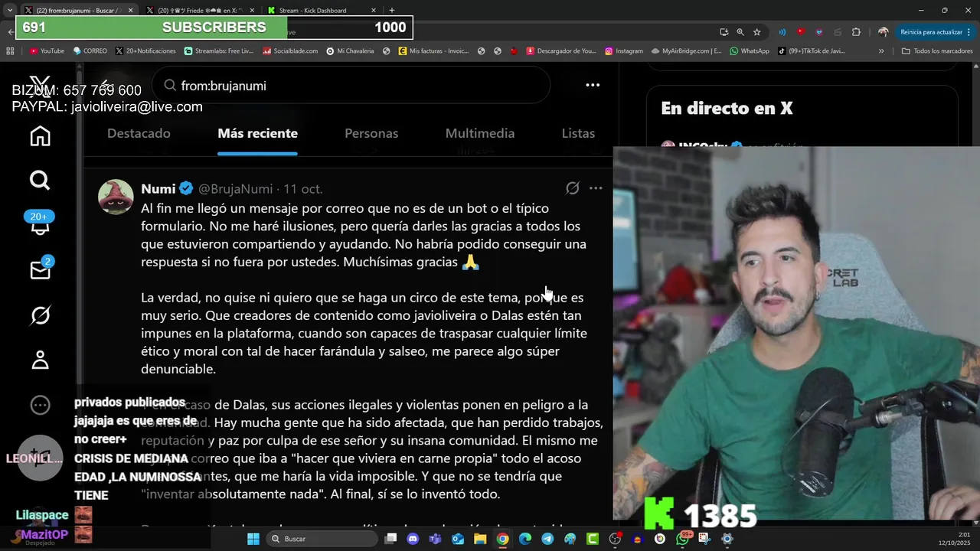Click the En directo en X heading
The width and height of the screenshot is (980, 551).
(x=727, y=108)
